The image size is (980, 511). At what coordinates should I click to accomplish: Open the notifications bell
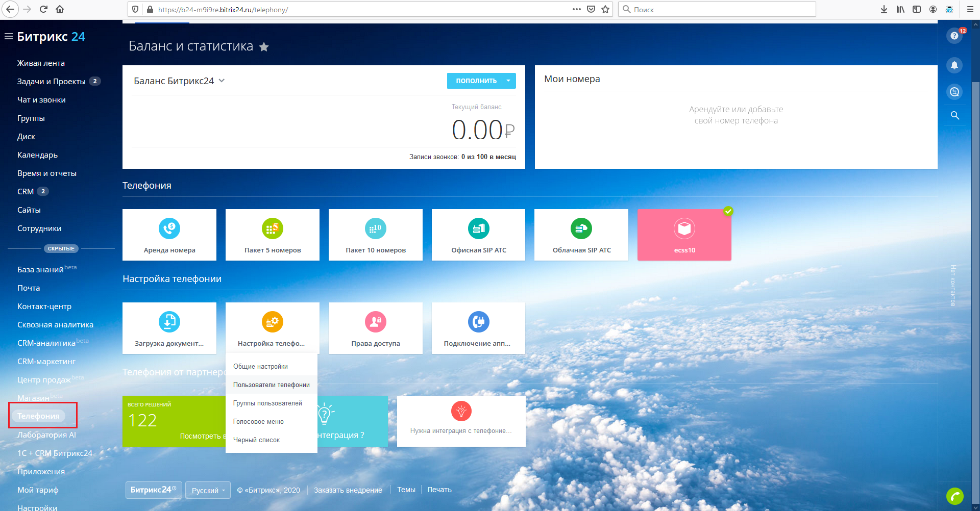[954, 65]
